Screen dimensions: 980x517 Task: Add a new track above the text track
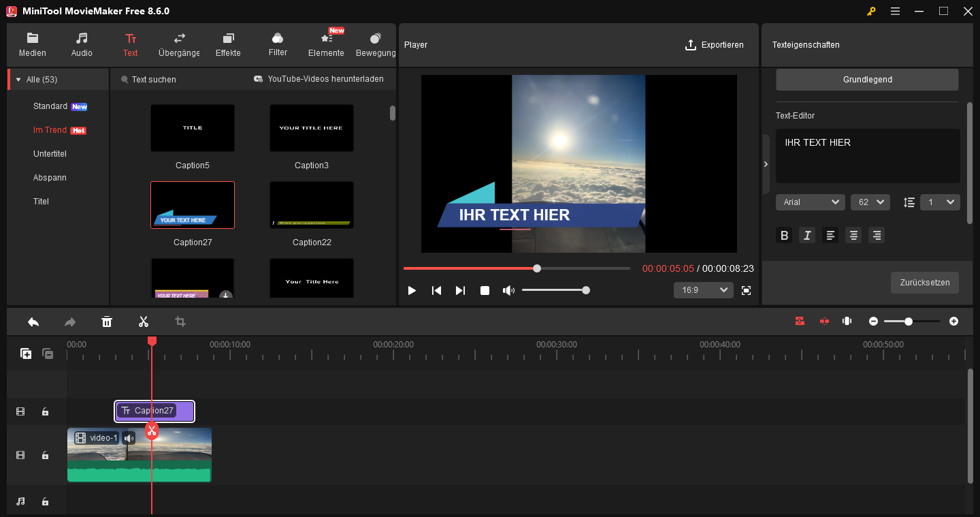point(26,354)
